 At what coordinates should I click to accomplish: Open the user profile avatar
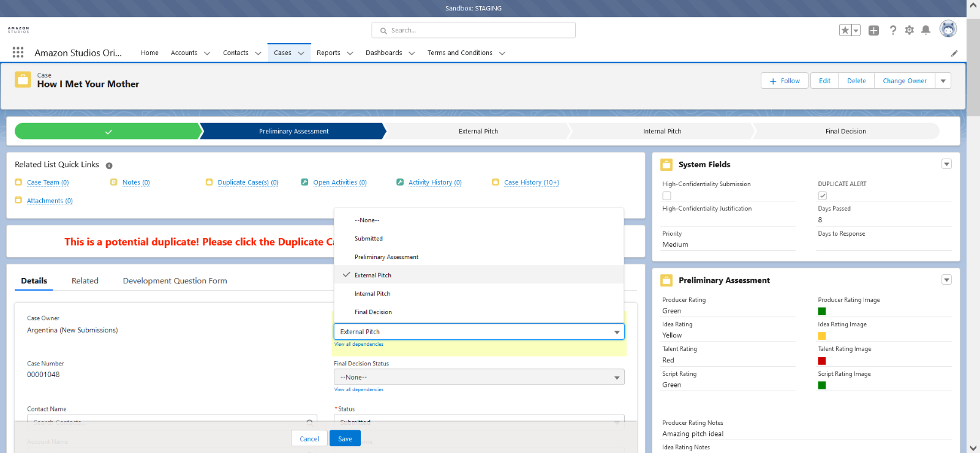tap(948, 29)
